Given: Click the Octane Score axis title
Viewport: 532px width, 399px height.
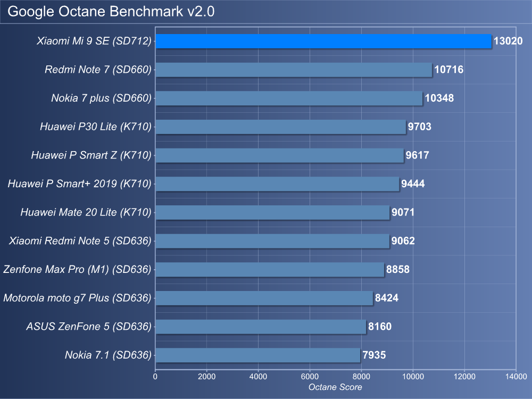Looking at the screenshot, I should [x=335, y=387].
